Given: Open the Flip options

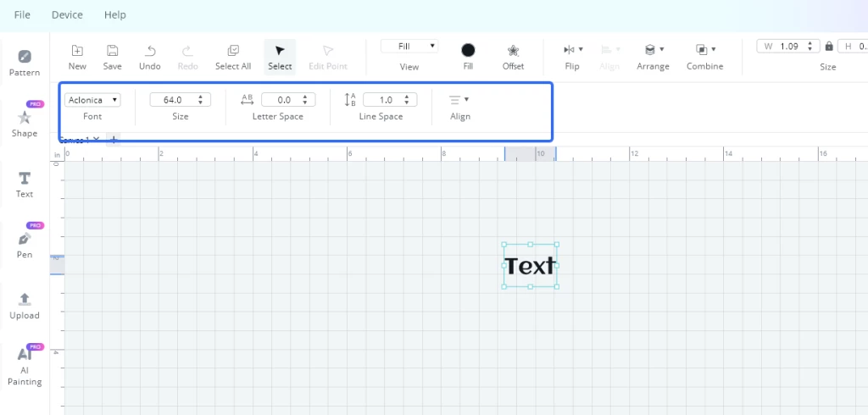Looking at the screenshot, I should pos(572,58).
